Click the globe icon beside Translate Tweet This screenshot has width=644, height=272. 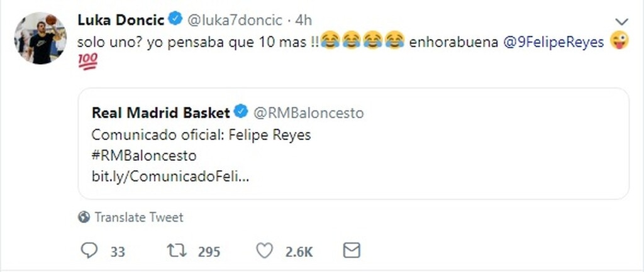click(x=84, y=217)
